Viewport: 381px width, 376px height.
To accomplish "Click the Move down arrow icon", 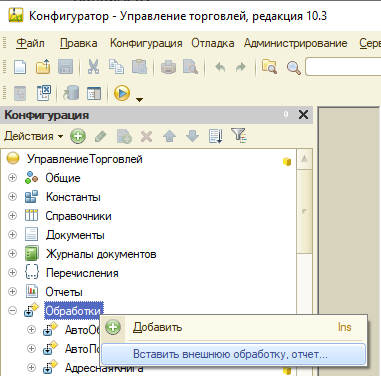I will point(193,136).
